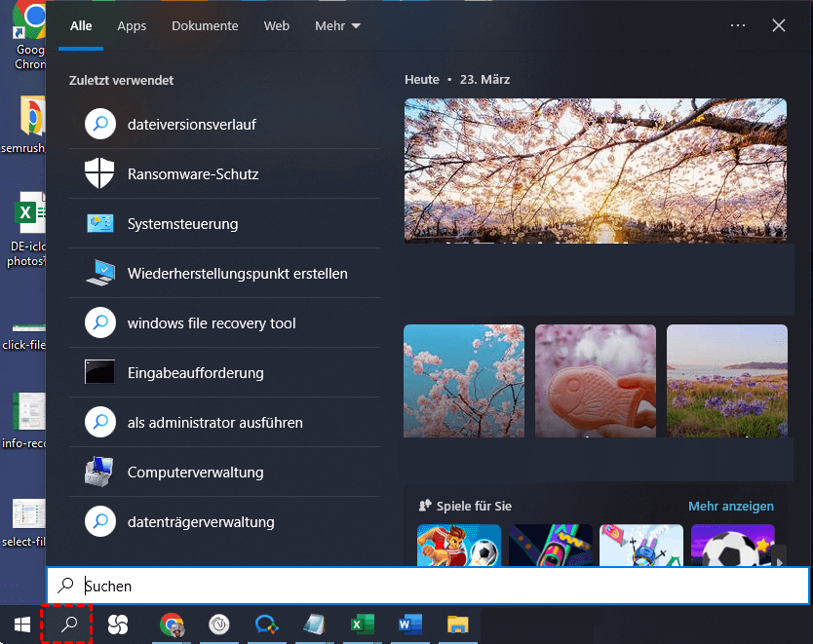
Task: Click the taskbar search icon
Action: [x=68, y=625]
